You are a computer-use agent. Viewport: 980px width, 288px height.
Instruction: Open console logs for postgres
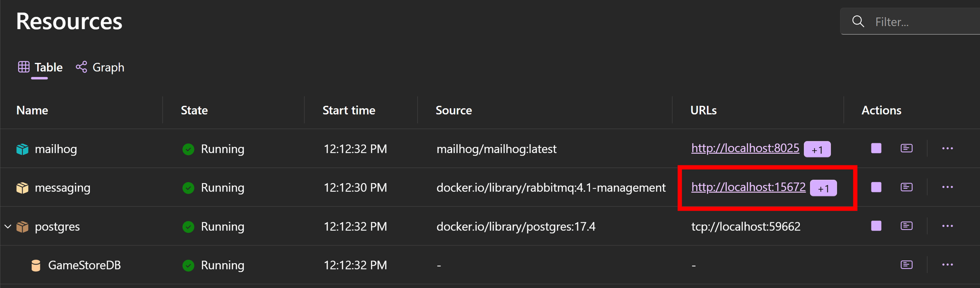(906, 226)
